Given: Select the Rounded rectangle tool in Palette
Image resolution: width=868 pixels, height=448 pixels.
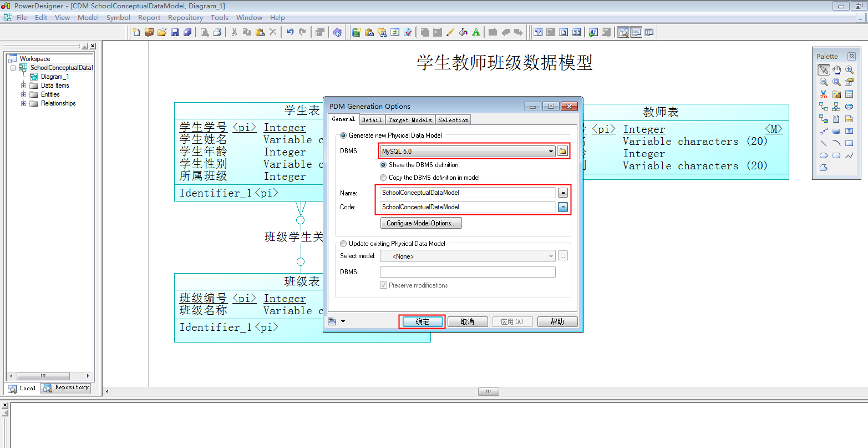Looking at the screenshot, I should click(836, 155).
